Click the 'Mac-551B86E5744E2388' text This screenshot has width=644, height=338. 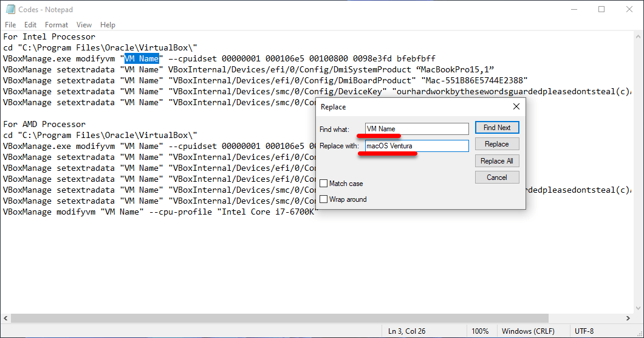coord(474,81)
